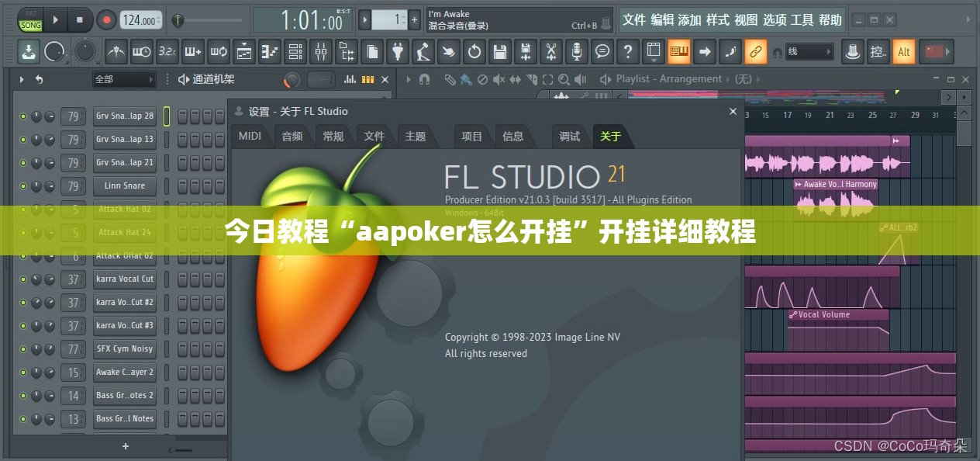980x461 pixels.
Task: Save the project with floppy icon
Action: [x=500, y=52]
